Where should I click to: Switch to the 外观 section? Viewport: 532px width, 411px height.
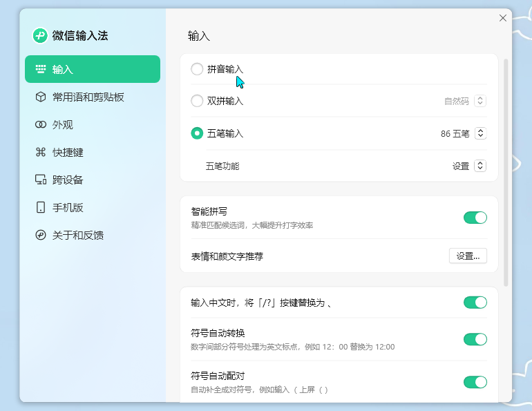(x=93, y=124)
